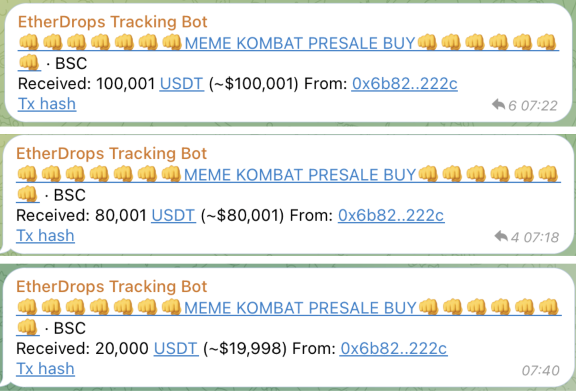Click the USDT link in the 20,000 message
This screenshot has height=392, width=576.
pos(176,348)
